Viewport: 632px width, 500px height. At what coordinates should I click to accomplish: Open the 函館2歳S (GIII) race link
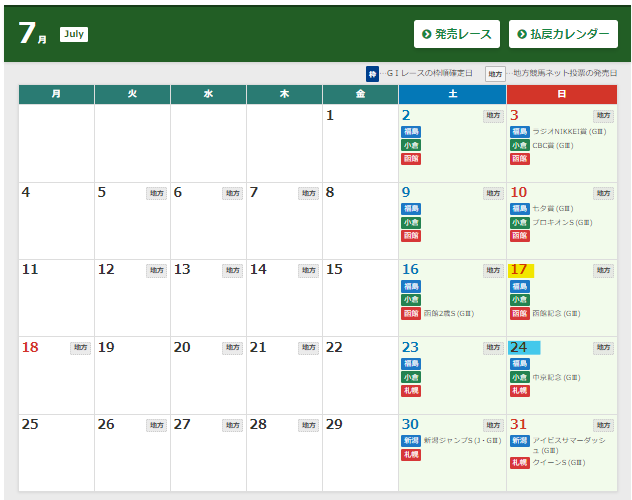[x=449, y=313]
